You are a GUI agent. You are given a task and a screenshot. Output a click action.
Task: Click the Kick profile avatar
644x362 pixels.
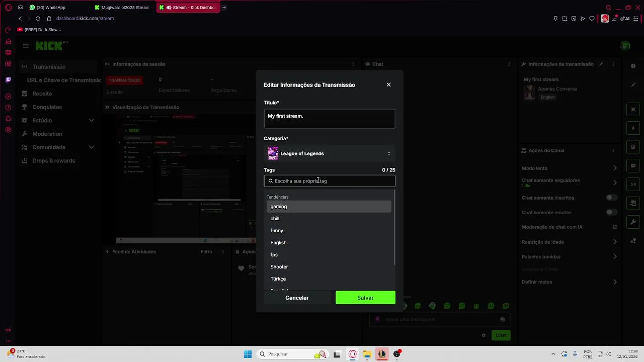tap(625, 46)
